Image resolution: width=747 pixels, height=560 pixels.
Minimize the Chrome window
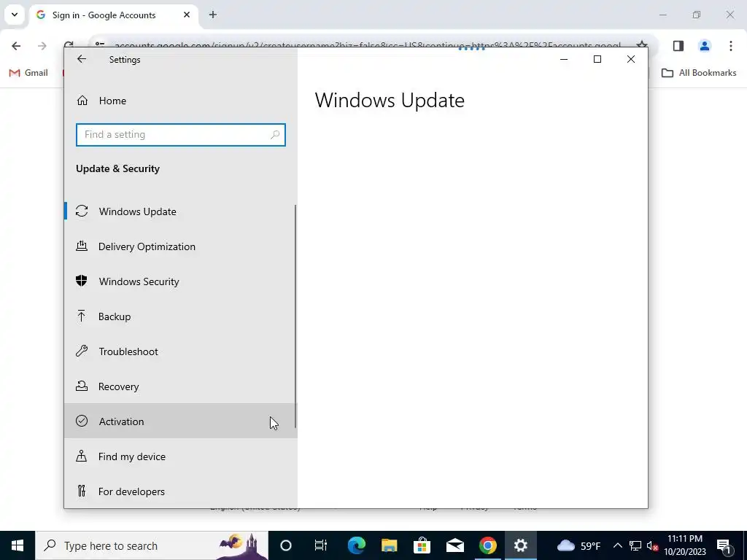tap(663, 15)
